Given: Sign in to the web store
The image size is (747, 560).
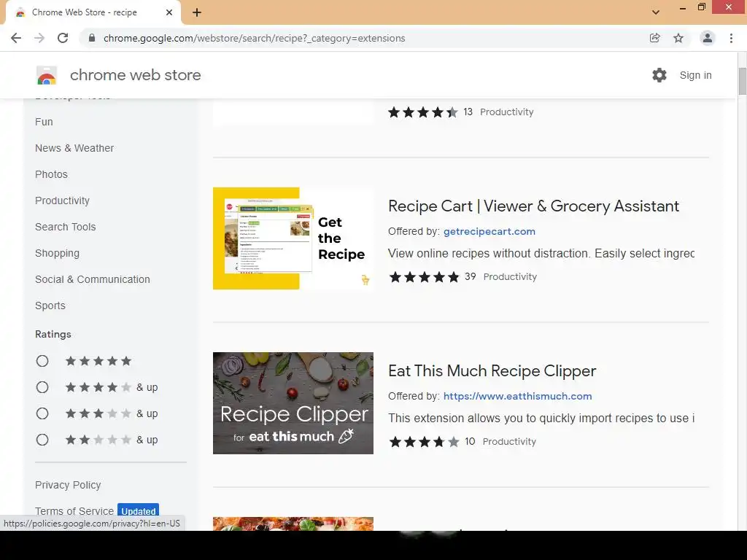Looking at the screenshot, I should tap(695, 75).
